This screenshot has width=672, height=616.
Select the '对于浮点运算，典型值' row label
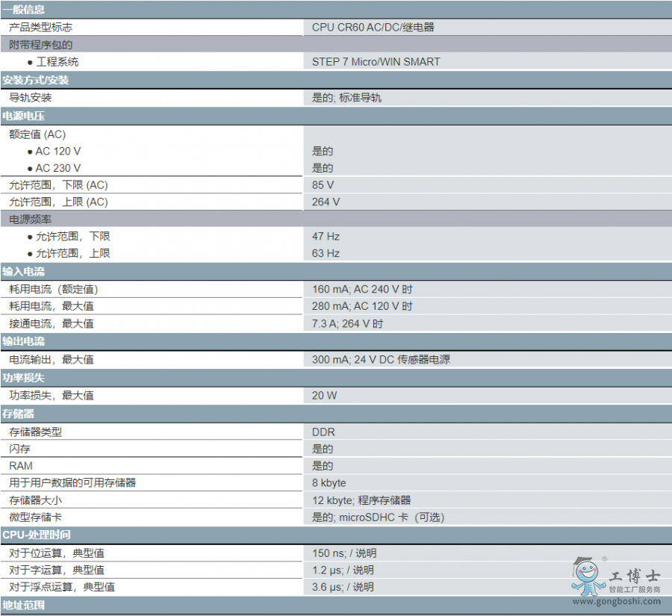(x=62, y=587)
